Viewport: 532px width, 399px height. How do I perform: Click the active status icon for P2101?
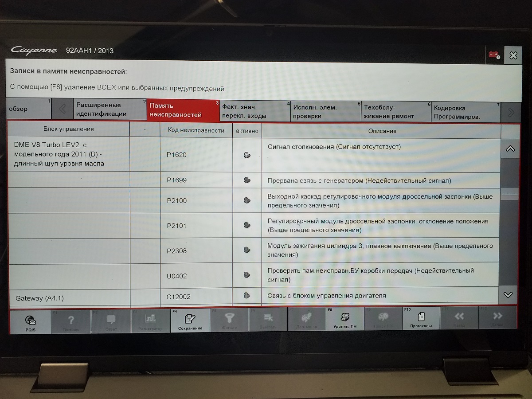pyautogui.click(x=247, y=226)
